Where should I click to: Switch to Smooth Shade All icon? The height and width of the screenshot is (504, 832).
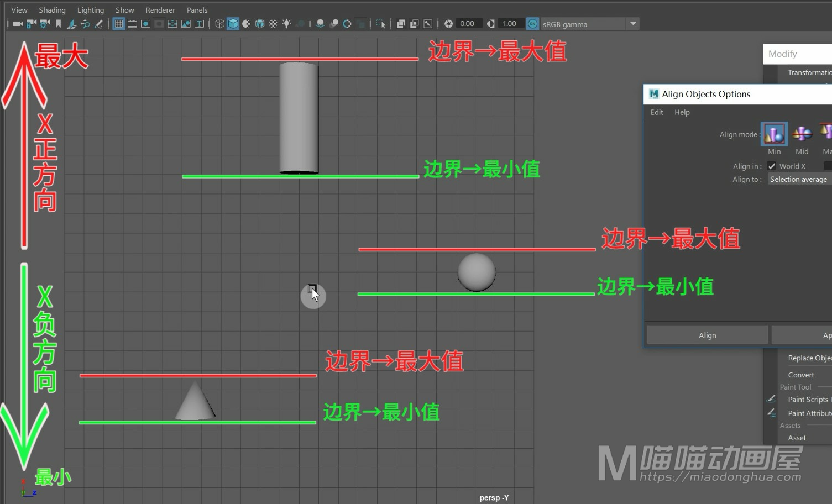(233, 24)
